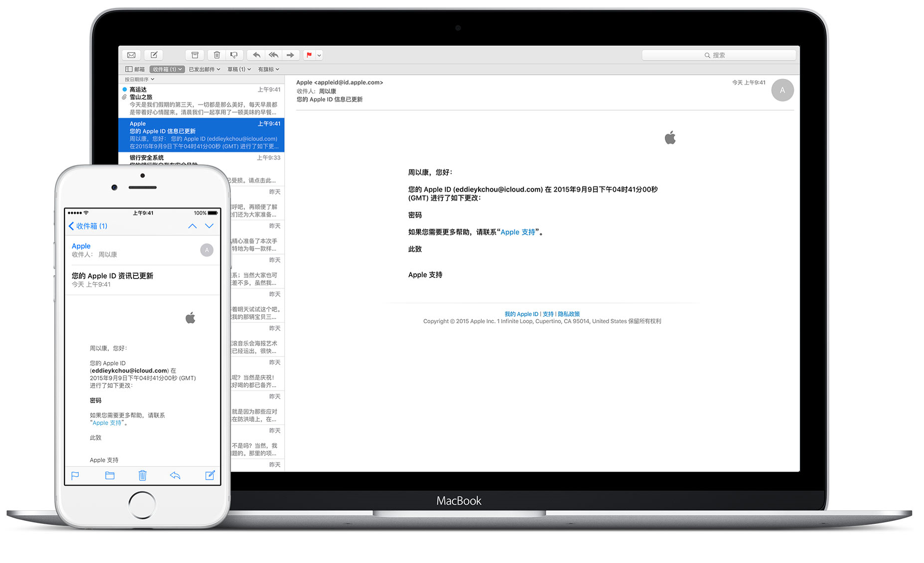Compose a new message in Mac Mail
This screenshot has width=924, height=563.
pyautogui.click(x=154, y=55)
